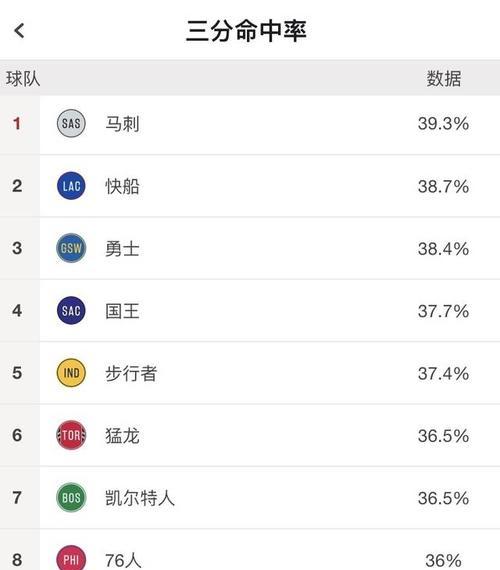Open the SAC Kings team logo
500x570 pixels.
[x=71, y=311]
